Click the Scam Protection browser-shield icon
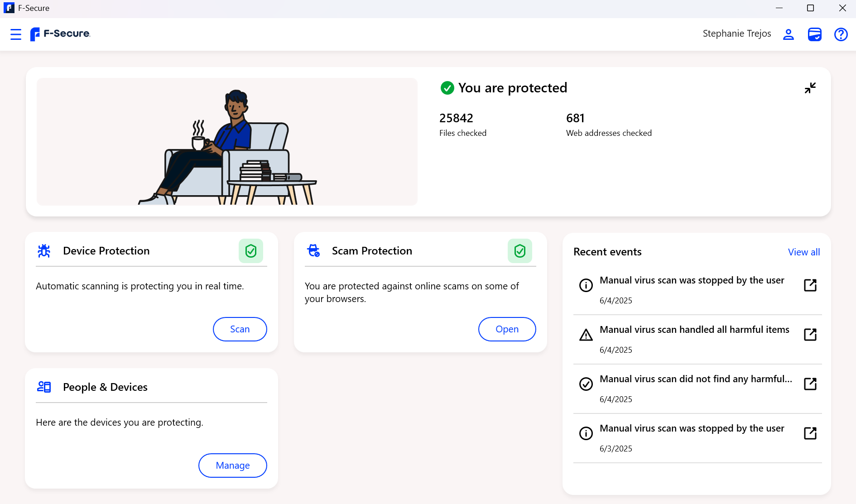The width and height of the screenshot is (856, 504). pos(313,250)
